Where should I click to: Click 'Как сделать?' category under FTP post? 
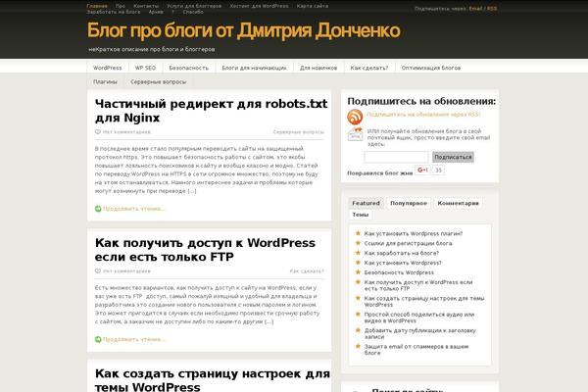tap(307, 270)
